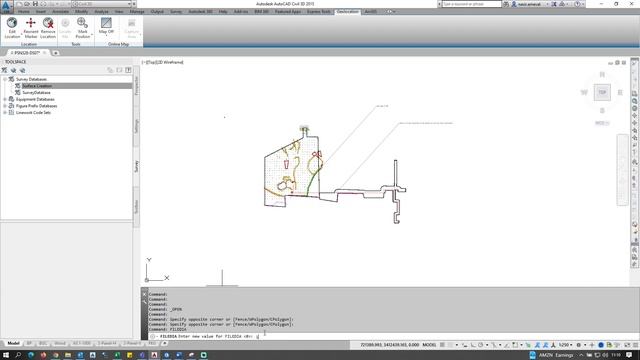This screenshot has width=640, height=360.
Task: Open the AutoCAD application menu button
Action: click(x=6, y=6)
